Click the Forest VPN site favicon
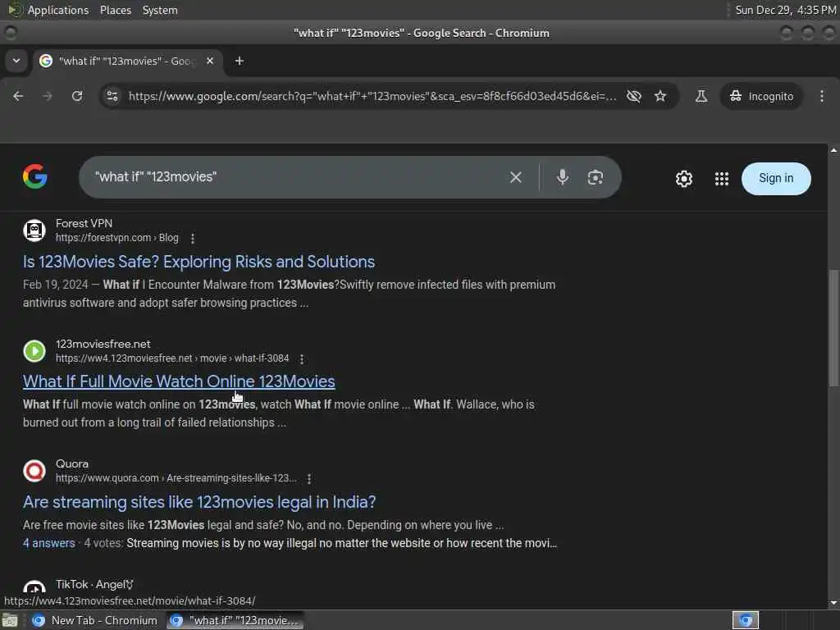The width and height of the screenshot is (840, 630). [34, 231]
